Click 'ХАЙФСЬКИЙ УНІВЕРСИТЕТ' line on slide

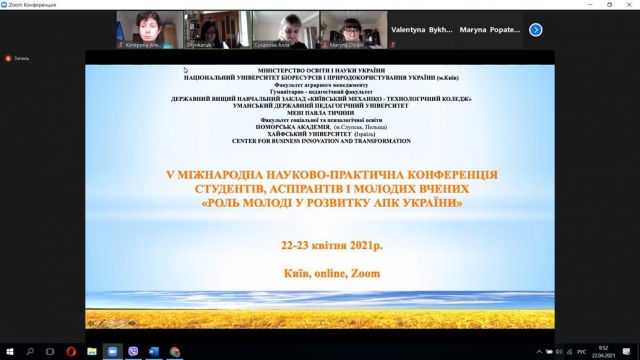tap(321, 134)
